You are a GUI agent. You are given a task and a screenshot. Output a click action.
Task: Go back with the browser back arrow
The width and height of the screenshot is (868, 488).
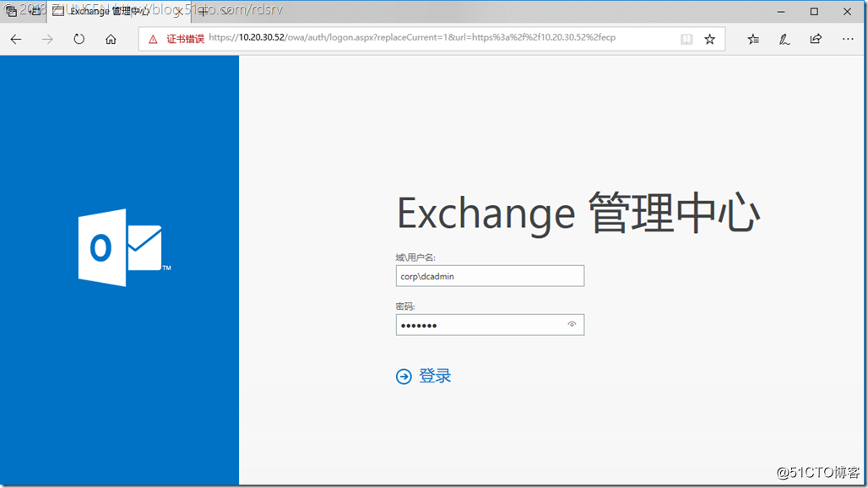(x=16, y=40)
